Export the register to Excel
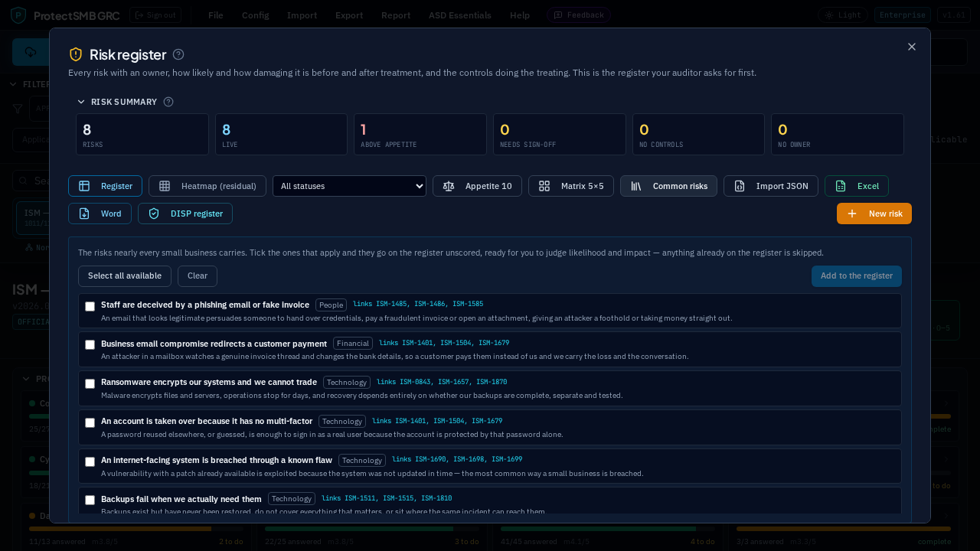Screen dimensions: 980x551 tap(857, 186)
